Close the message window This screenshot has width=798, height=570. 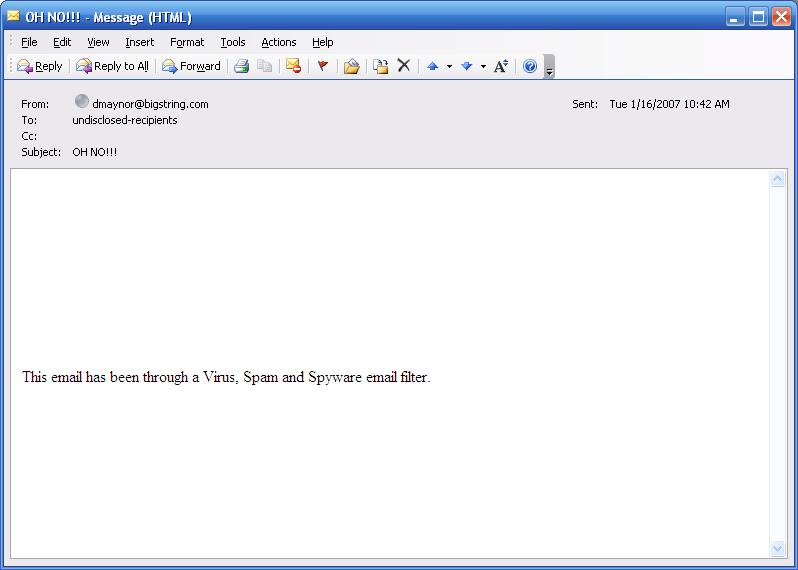tap(781, 17)
